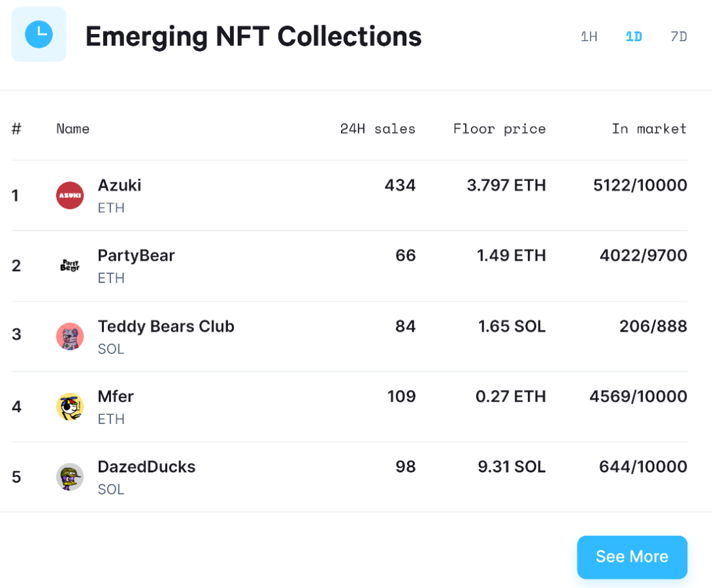Open the Teddy Bears Club link
Viewport: 712px width, 588px height.
tap(166, 326)
